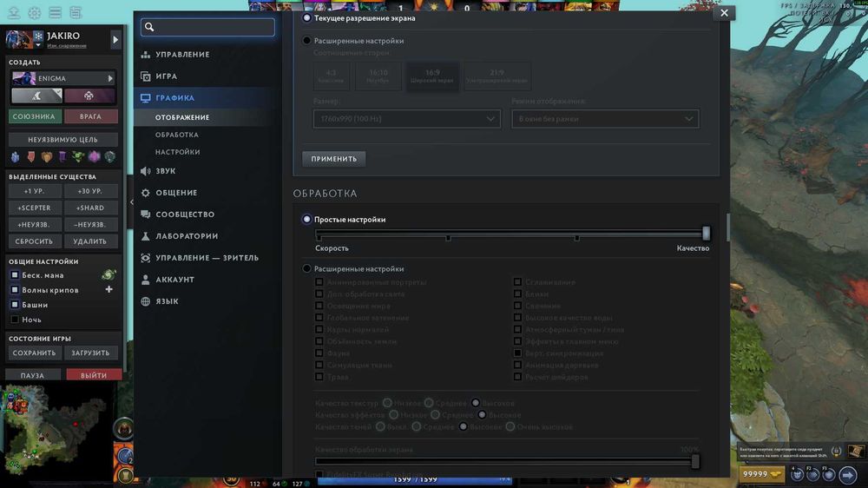
Task: Click the orange shield rune icon
Action: (x=47, y=157)
